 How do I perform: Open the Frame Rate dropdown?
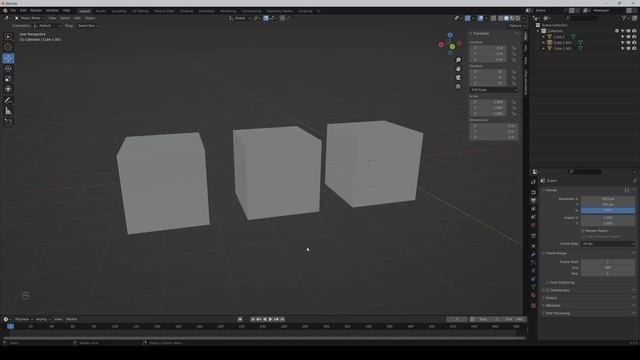tap(608, 244)
